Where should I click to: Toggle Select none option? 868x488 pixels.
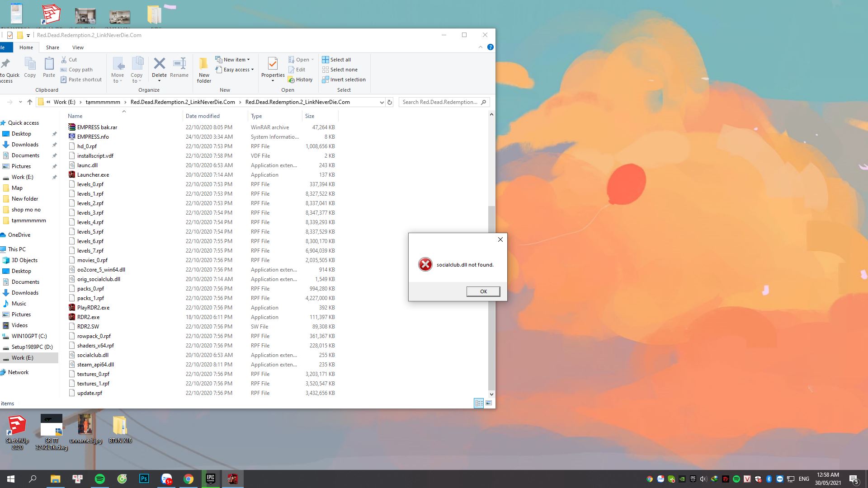[x=342, y=70]
